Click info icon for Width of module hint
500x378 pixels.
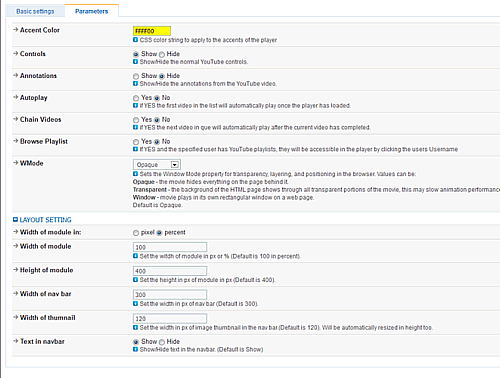135,256
